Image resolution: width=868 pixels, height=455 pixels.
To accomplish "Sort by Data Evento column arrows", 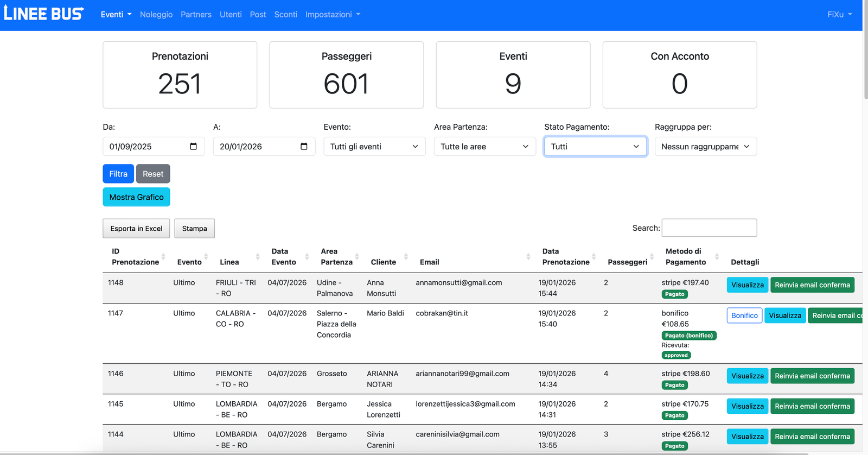I will click(307, 257).
